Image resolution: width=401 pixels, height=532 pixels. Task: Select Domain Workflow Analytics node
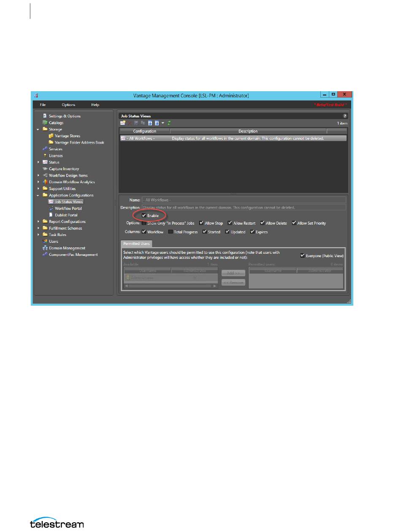pos(72,182)
